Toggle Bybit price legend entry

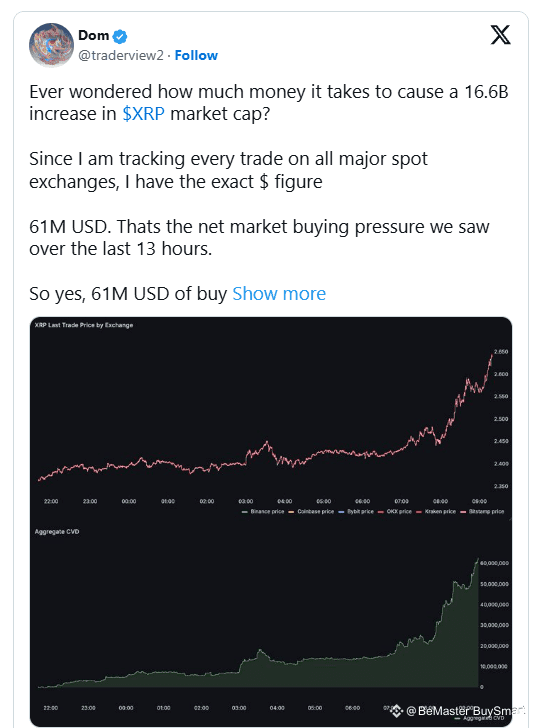click(356, 511)
